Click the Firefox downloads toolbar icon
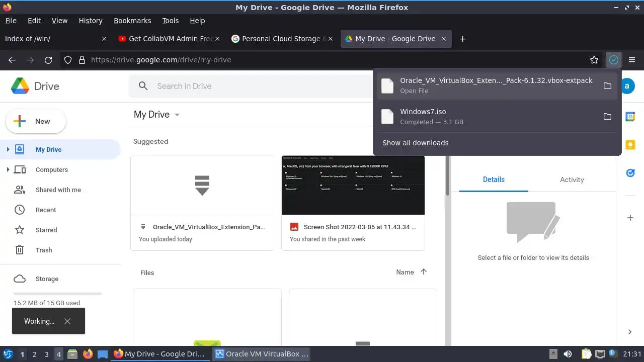 point(613,60)
